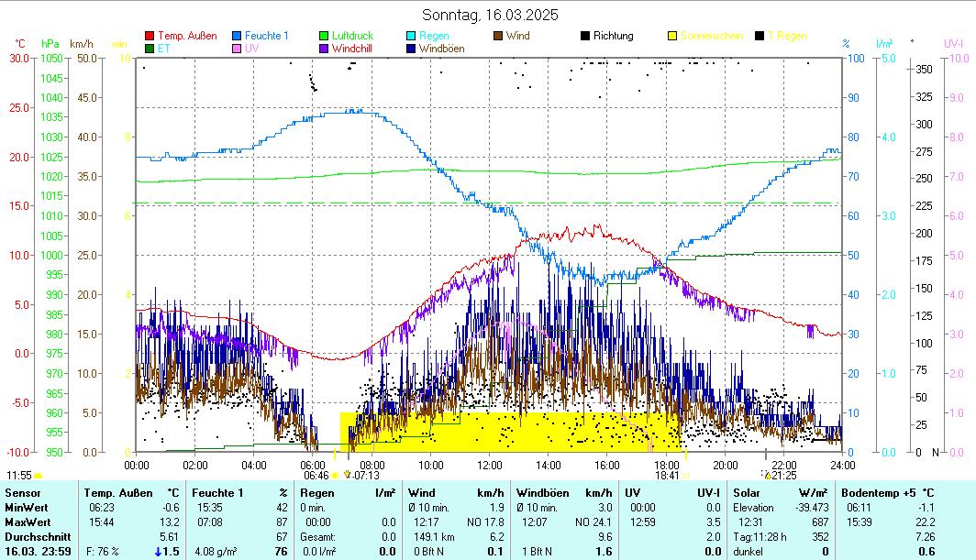Click the chart title Sonntag, 16.03.2025
Image resolution: width=976 pixels, height=560 pixels.
tap(490, 15)
